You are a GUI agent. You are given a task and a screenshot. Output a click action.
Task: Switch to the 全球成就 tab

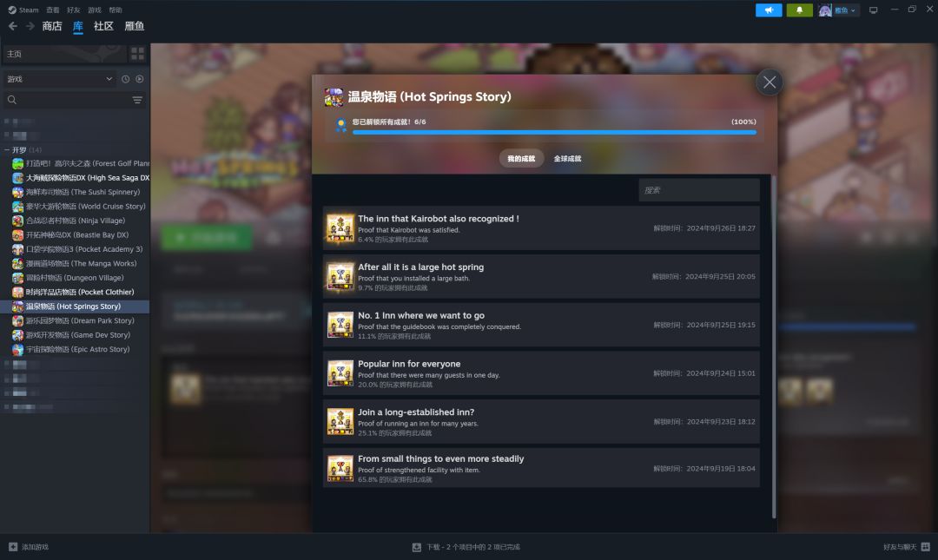[x=567, y=159]
